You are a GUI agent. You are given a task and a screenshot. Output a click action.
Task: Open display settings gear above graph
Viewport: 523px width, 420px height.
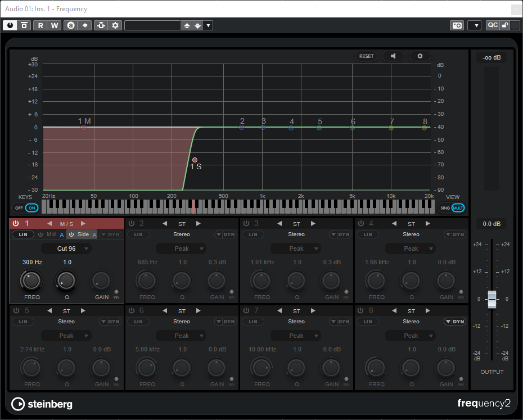[x=420, y=56]
